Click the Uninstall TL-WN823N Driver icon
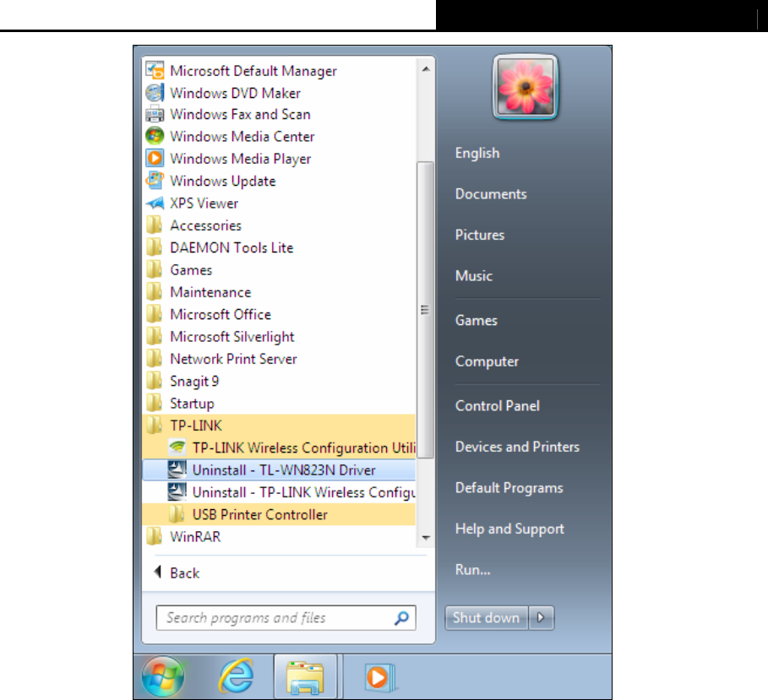This screenshot has width=768, height=700. (177, 470)
